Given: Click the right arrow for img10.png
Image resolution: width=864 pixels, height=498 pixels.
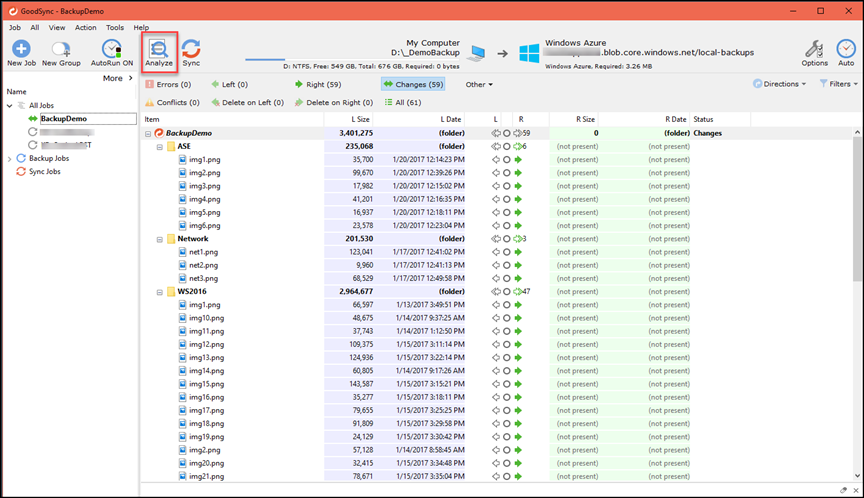Looking at the screenshot, I should tap(518, 318).
